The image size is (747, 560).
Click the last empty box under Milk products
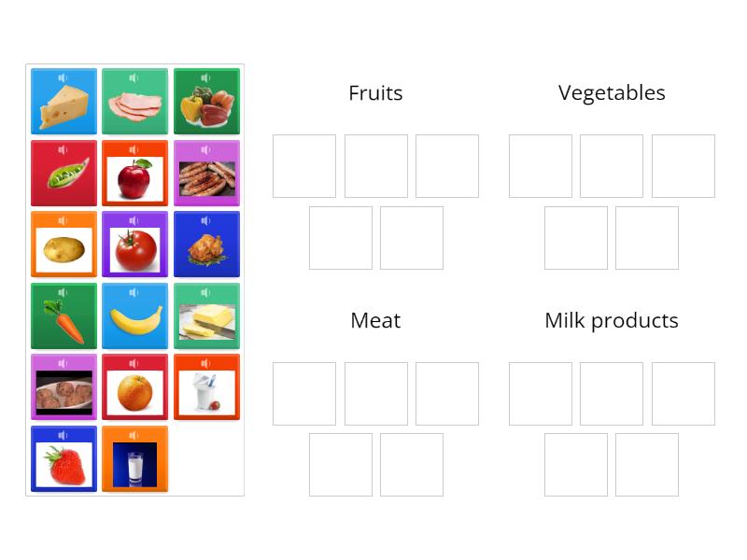click(646, 465)
